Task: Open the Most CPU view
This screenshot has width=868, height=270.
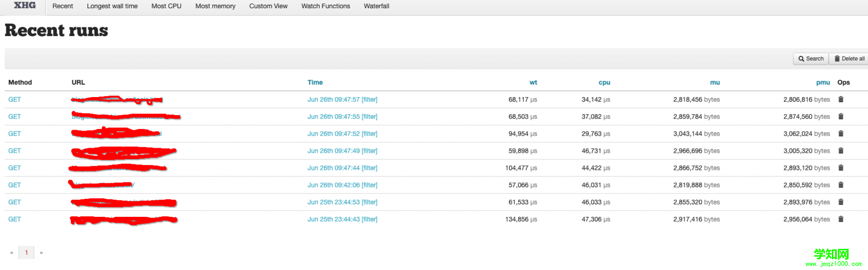Action: coord(166,6)
